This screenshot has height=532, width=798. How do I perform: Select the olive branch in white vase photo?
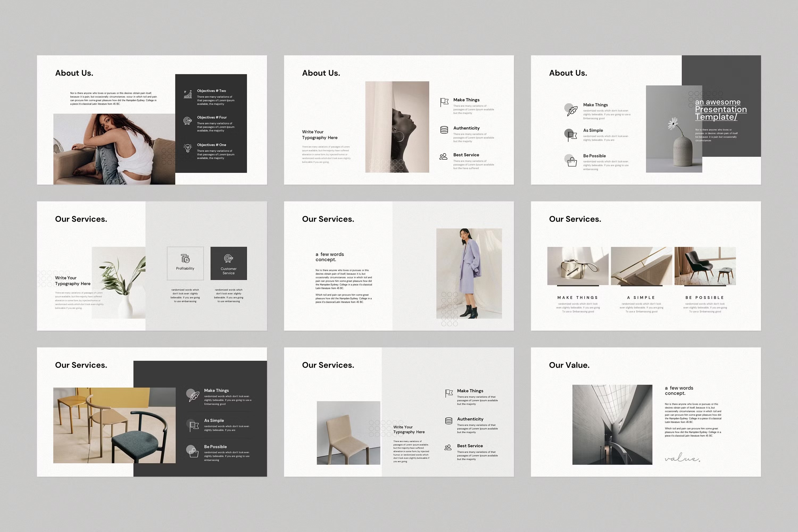tap(118, 282)
